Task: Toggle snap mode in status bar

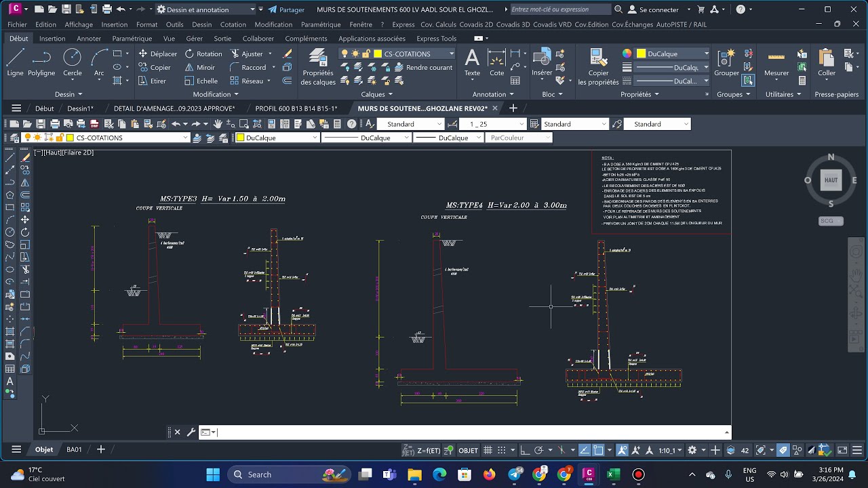Action: pos(503,450)
